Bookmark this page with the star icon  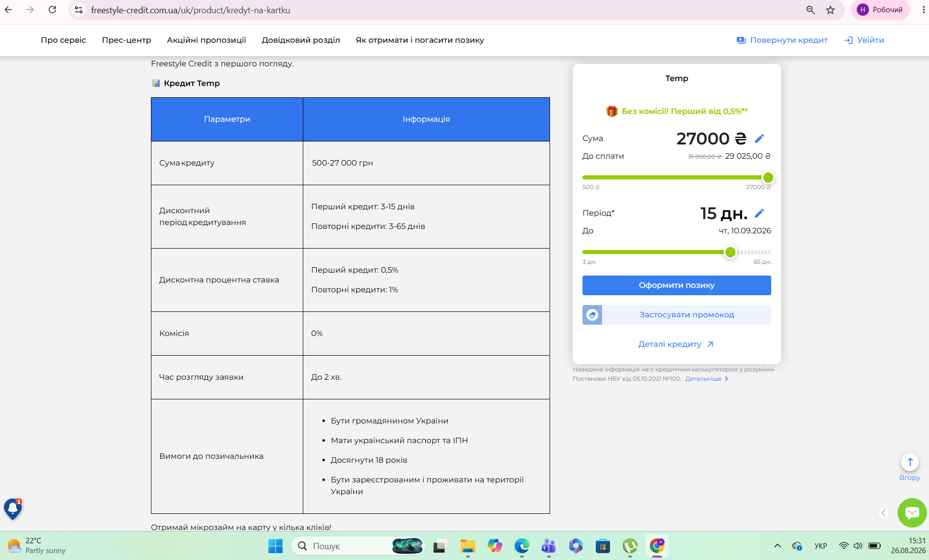pos(830,10)
